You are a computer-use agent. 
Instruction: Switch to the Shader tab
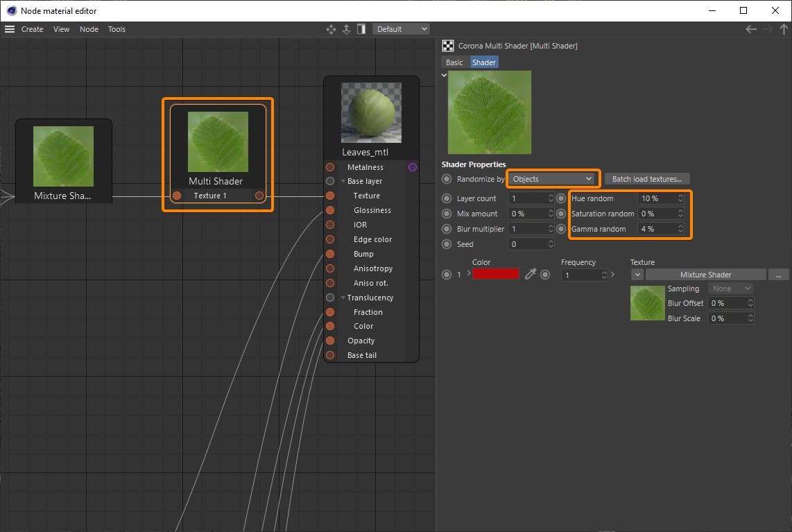pos(484,62)
